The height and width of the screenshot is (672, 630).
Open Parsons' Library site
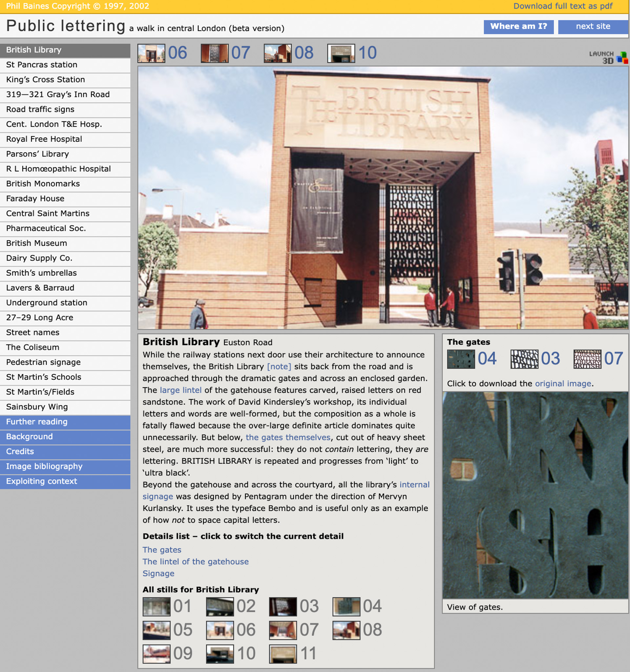tap(65, 154)
